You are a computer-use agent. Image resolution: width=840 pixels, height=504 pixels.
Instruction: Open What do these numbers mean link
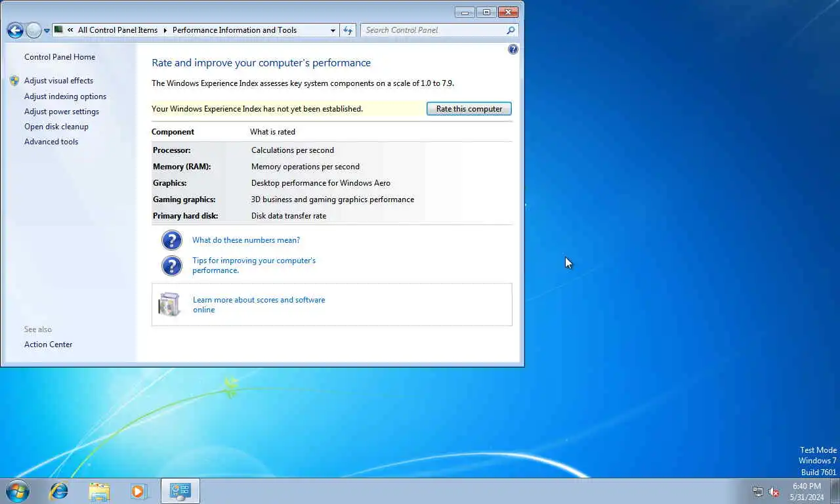pyautogui.click(x=246, y=240)
